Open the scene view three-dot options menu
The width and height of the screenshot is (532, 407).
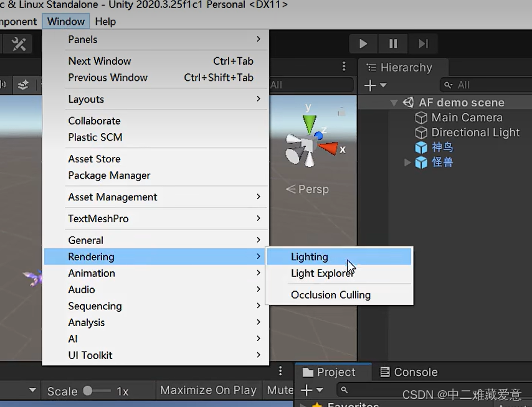(344, 67)
